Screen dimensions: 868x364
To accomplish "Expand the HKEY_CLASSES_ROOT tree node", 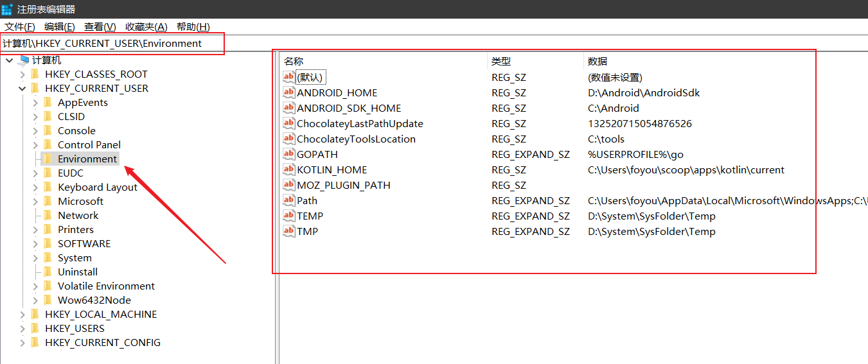I will [x=22, y=74].
